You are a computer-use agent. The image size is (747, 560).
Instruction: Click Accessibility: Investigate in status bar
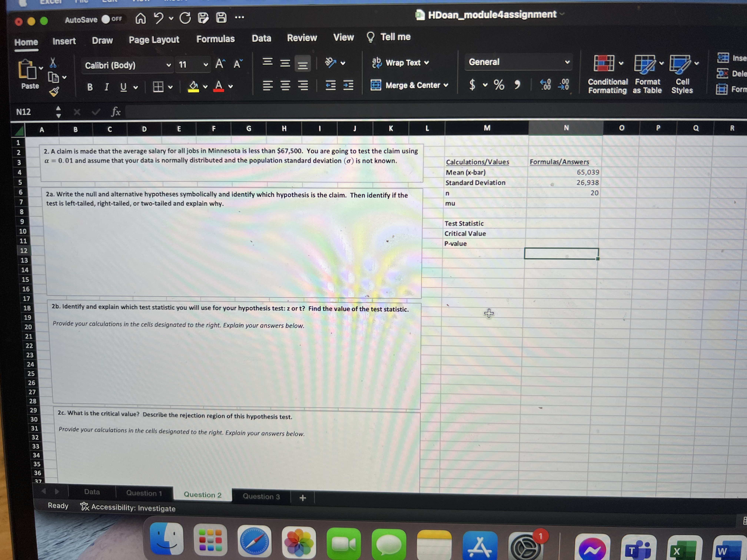tap(128, 508)
